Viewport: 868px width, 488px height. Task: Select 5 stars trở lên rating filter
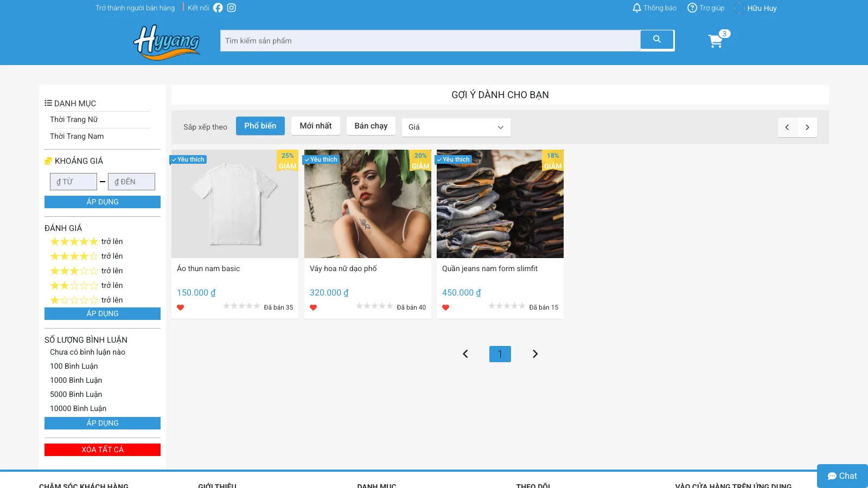[87, 242]
